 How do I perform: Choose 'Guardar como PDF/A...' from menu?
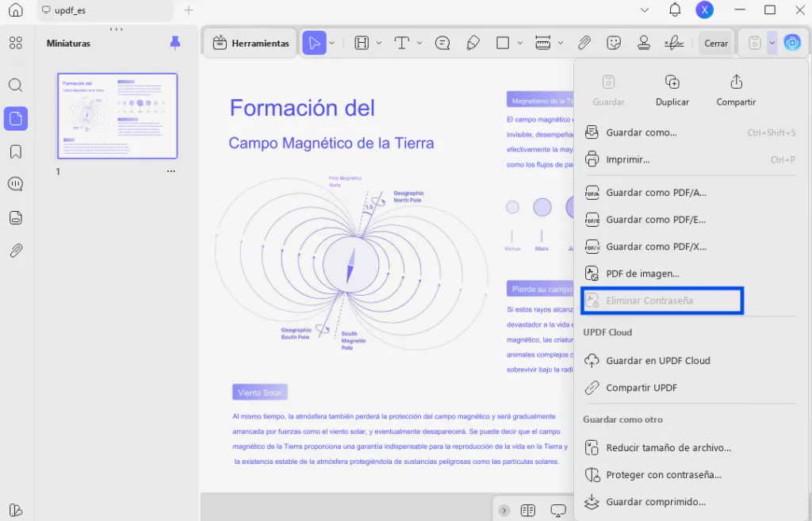pyautogui.click(x=656, y=193)
